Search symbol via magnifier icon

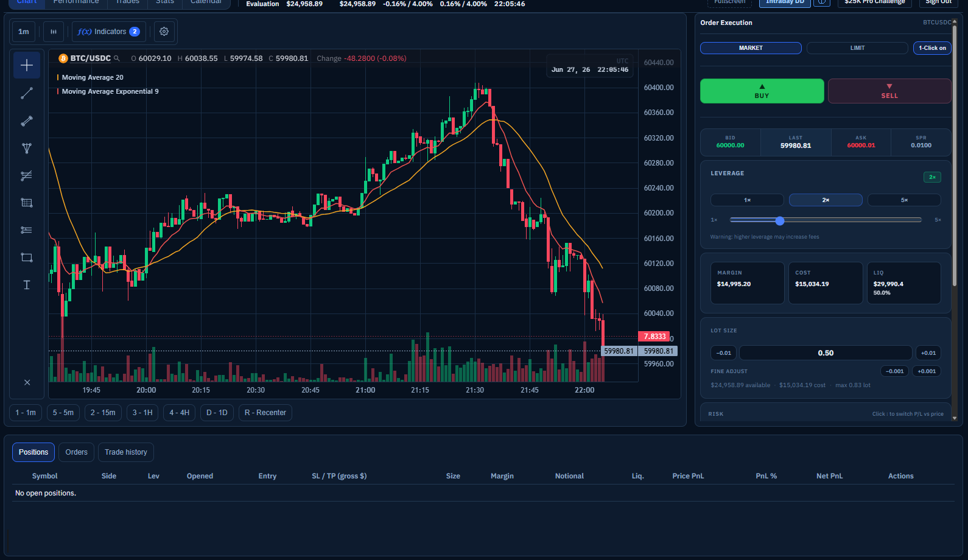(116, 58)
